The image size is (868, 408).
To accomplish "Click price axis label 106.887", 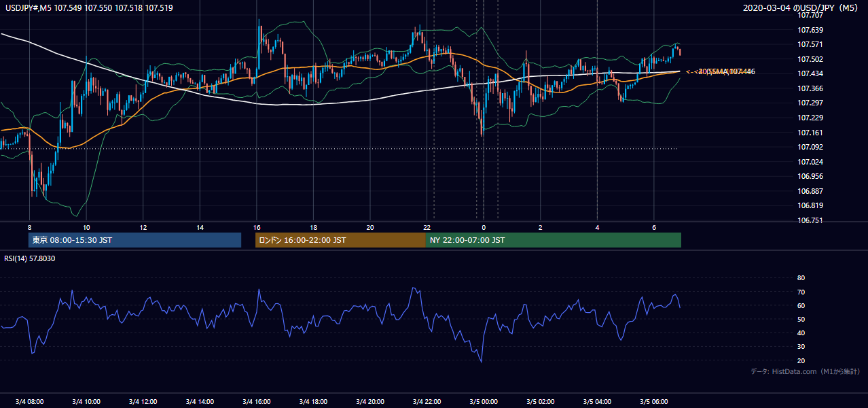I will click(x=810, y=191).
